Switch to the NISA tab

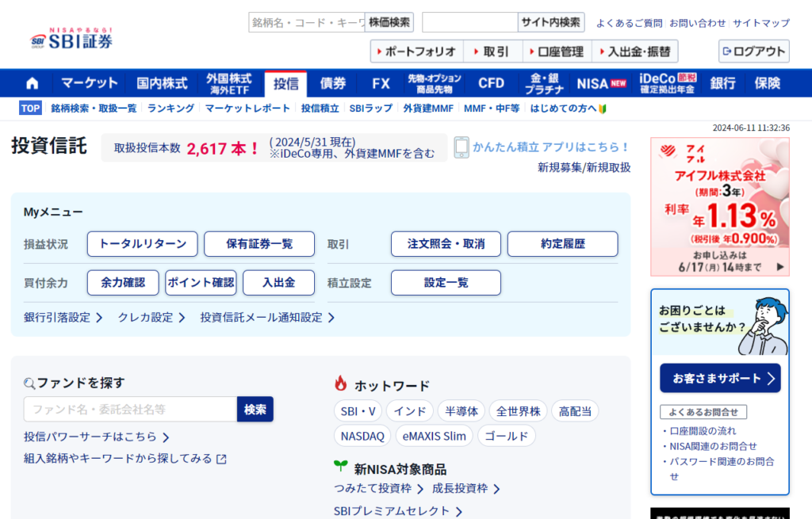pyautogui.click(x=601, y=83)
